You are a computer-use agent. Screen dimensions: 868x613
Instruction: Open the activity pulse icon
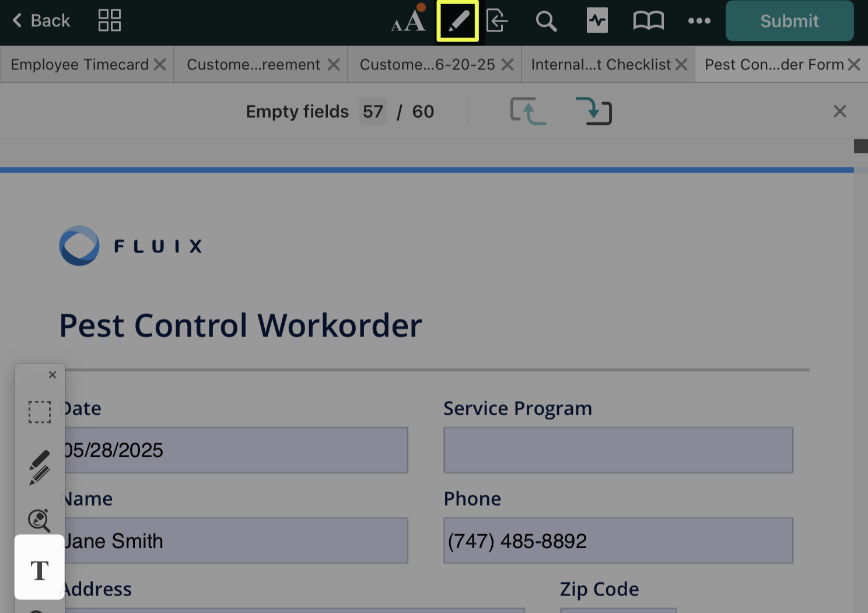point(597,21)
